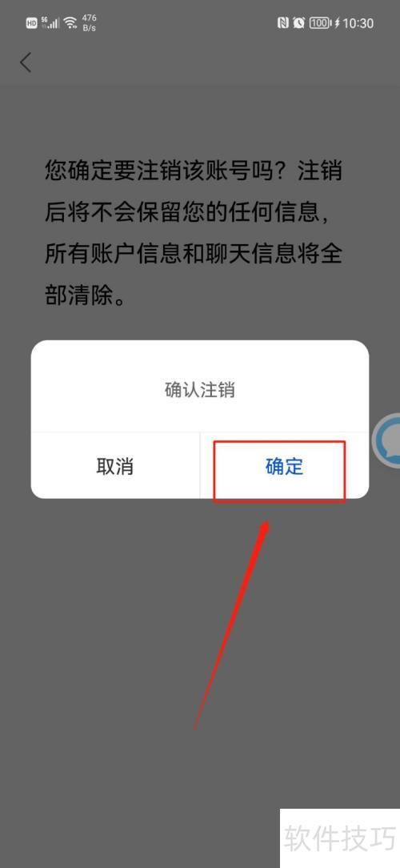This screenshot has height=868, width=400.
Task: Click the 软件技巧 watermark
Action: click(340, 838)
